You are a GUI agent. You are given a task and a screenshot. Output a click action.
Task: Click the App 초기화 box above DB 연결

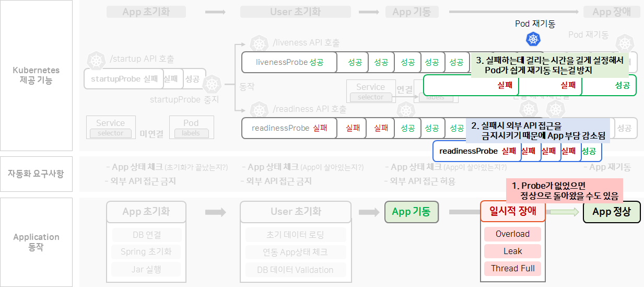(x=146, y=212)
